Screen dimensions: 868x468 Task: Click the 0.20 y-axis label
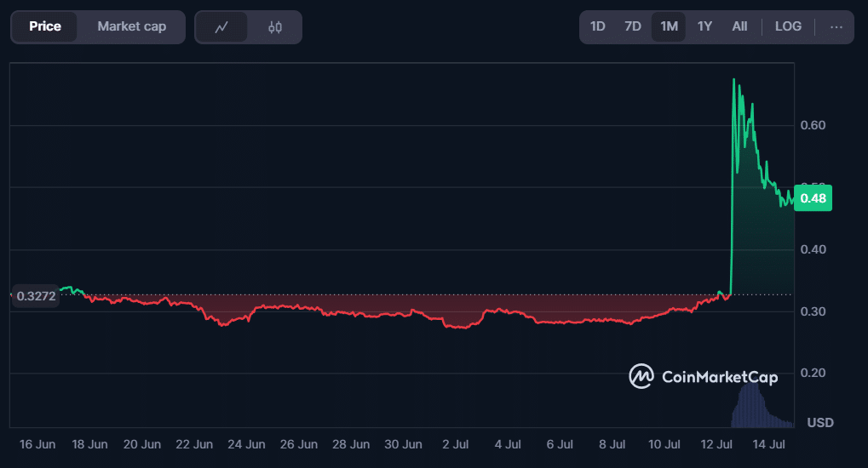point(813,373)
